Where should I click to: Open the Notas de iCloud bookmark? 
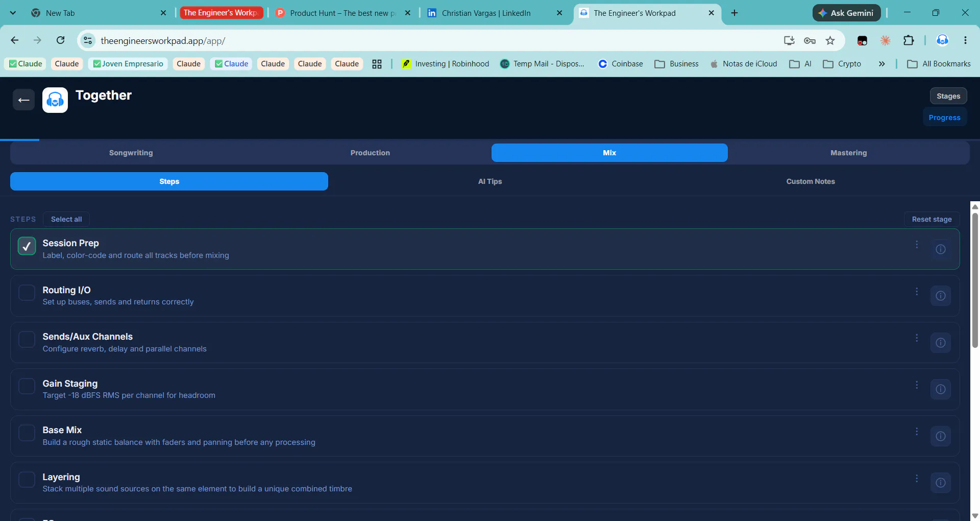tap(743, 64)
